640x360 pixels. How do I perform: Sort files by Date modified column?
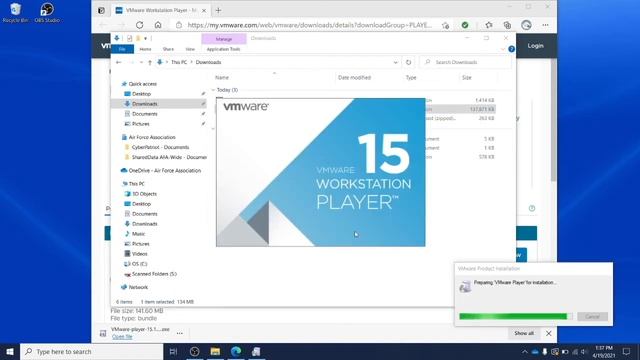tap(354, 78)
